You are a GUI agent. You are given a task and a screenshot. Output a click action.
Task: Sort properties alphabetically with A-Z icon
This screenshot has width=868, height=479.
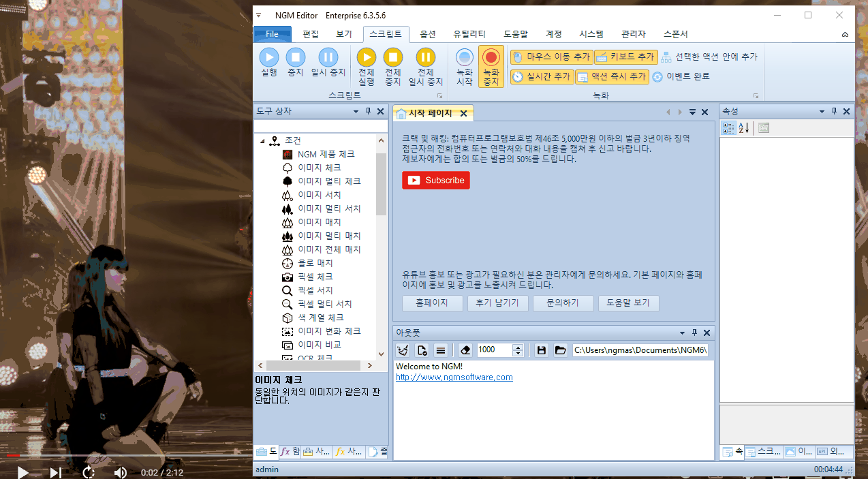tap(743, 127)
